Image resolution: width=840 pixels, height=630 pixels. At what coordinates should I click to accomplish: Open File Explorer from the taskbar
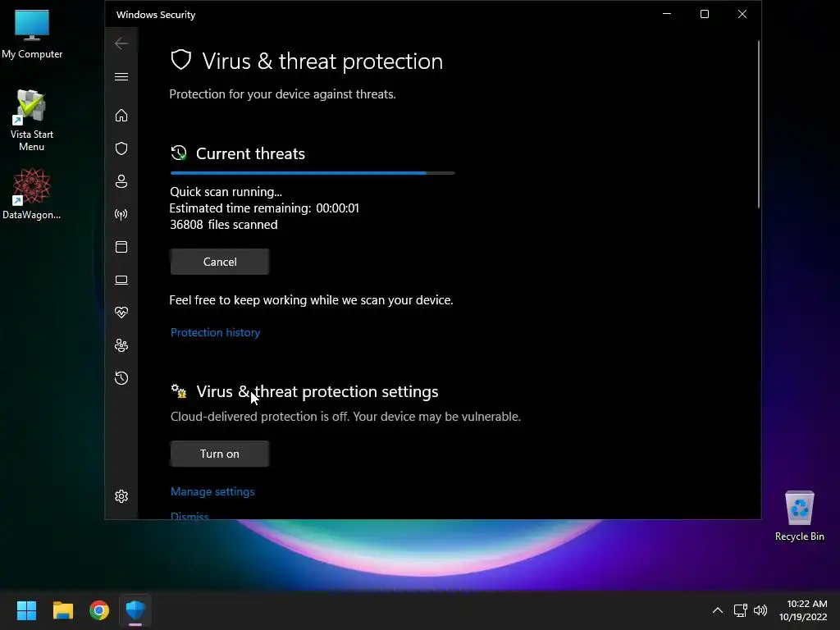click(62, 610)
